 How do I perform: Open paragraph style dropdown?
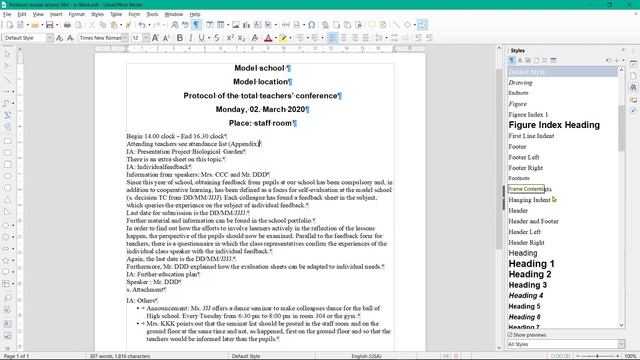[49, 38]
